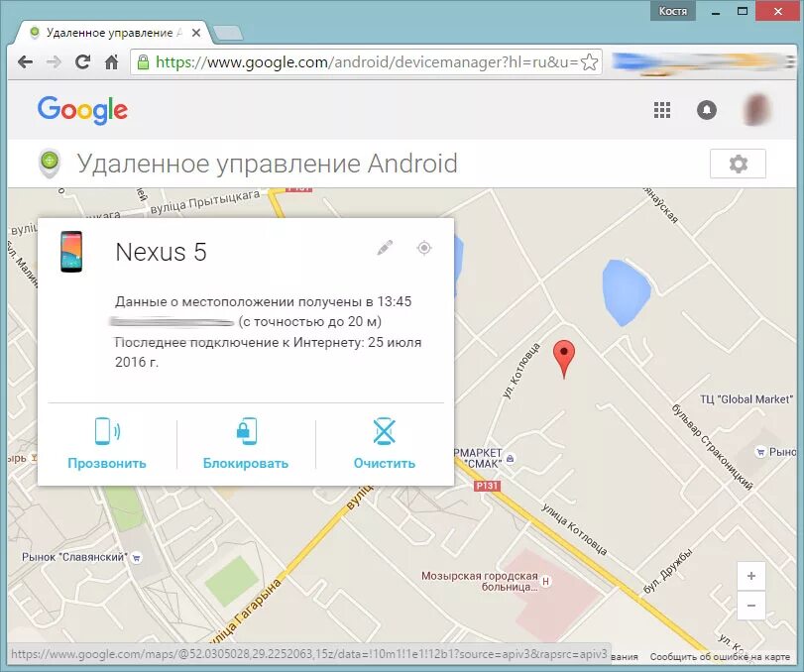Screen dimensions: 804x672
Task: Click the улица Котловца street label
Action: pyautogui.click(x=575, y=530)
